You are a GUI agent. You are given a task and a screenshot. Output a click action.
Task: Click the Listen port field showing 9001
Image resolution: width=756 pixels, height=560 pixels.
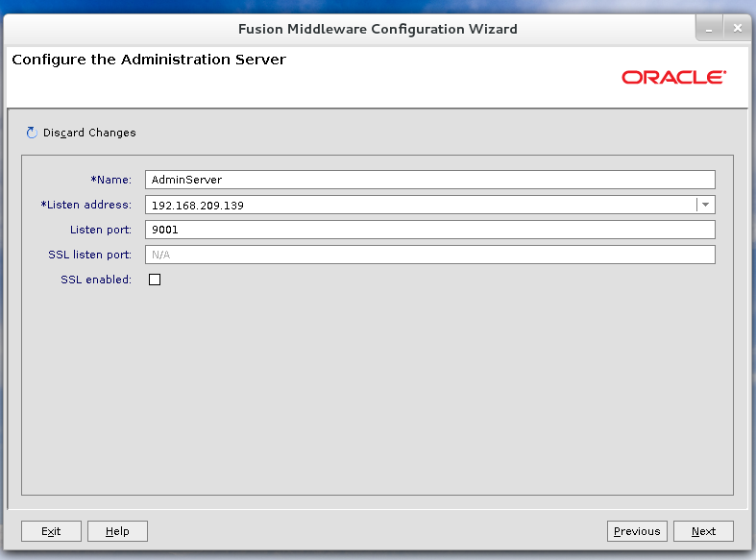pos(430,230)
